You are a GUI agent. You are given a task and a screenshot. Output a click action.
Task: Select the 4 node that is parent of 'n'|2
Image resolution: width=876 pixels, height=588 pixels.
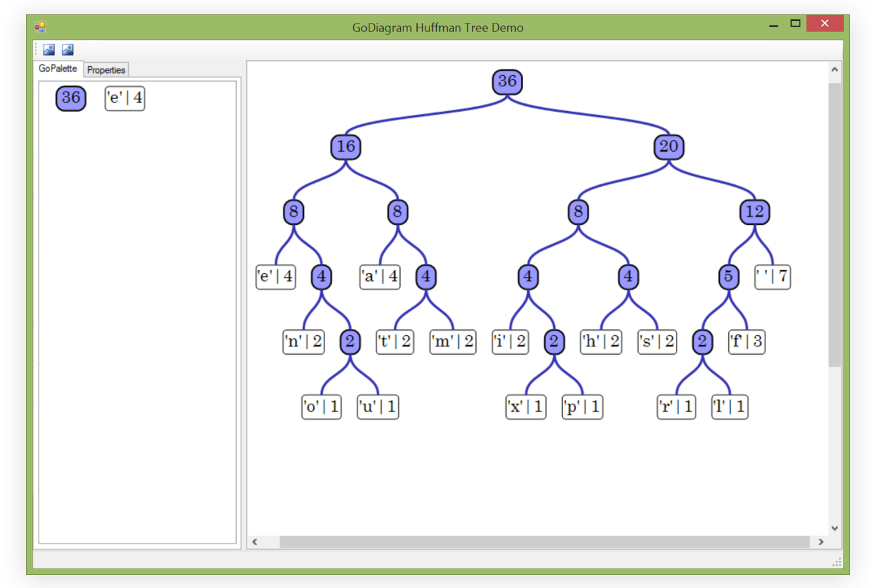(321, 276)
